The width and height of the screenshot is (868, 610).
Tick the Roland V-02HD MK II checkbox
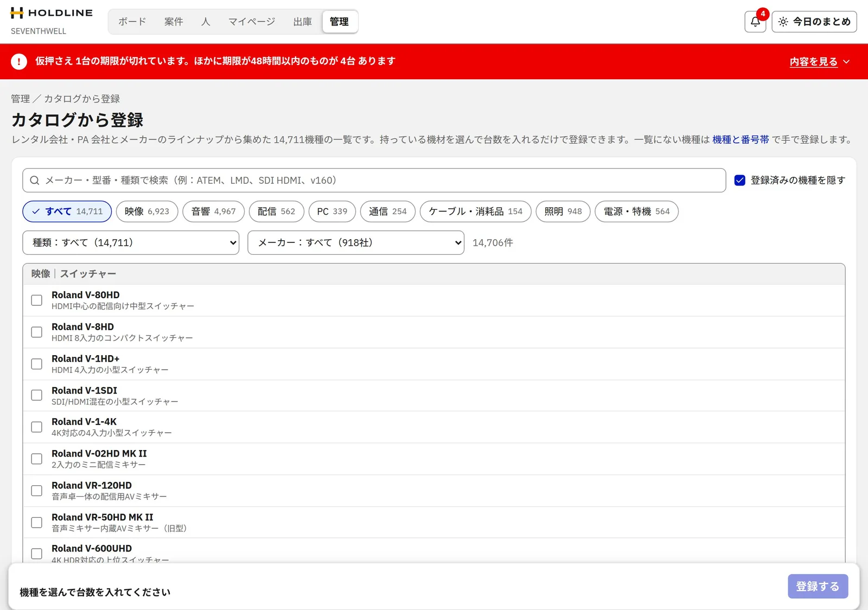point(36,459)
